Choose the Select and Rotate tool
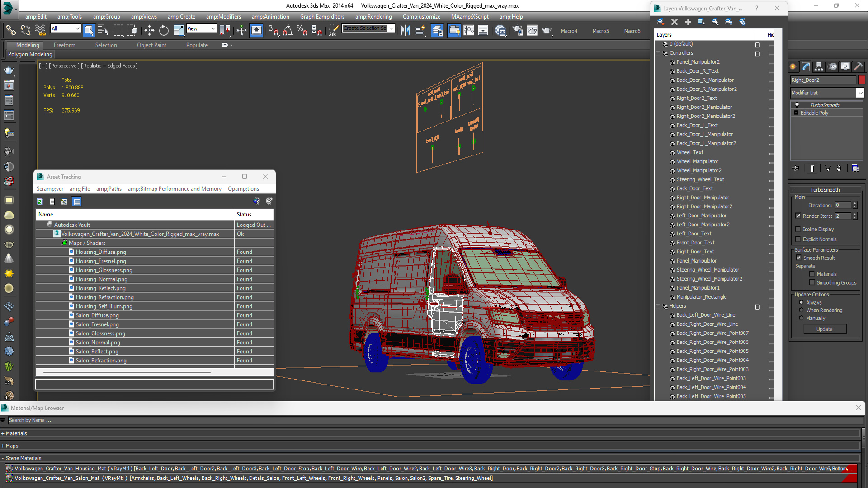The width and height of the screenshot is (868, 488). (164, 30)
